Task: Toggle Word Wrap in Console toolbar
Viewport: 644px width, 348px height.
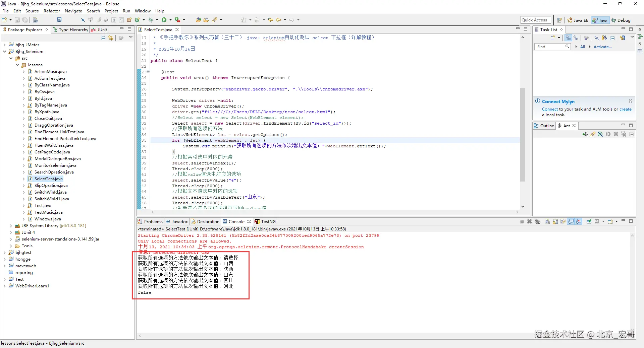Action: 563,221
